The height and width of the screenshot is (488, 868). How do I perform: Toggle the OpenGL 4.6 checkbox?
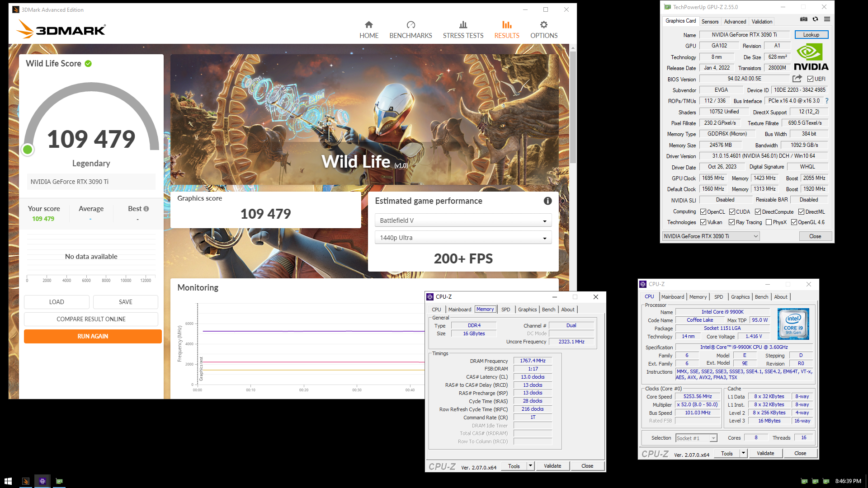coord(794,222)
